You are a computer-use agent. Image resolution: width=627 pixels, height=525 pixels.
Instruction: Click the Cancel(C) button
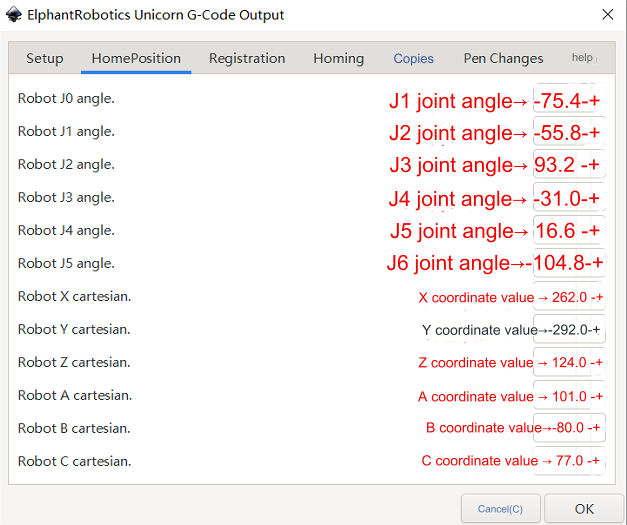[501, 509]
